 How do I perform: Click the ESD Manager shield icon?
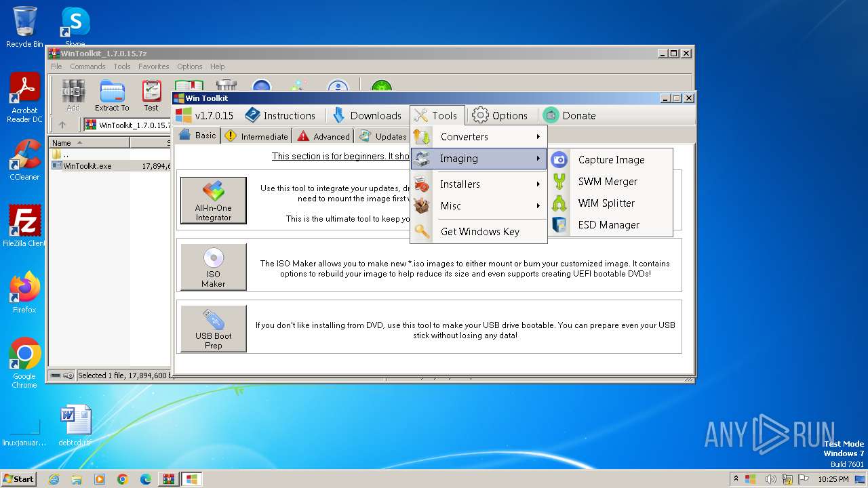(x=559, y=225)
